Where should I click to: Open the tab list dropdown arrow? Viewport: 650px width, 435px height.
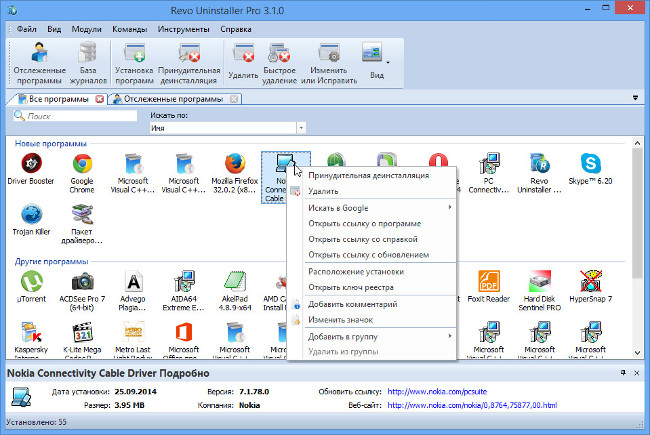coord(635,98)
